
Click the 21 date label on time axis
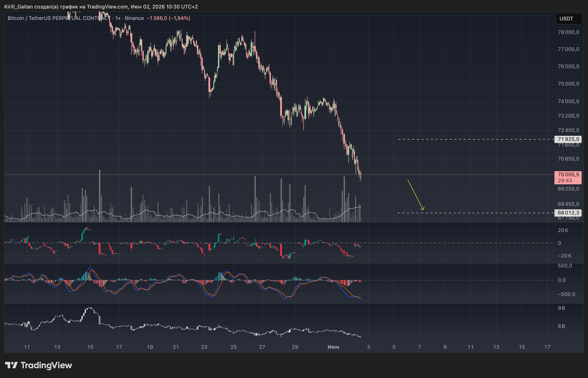click(x=176, y=347)
